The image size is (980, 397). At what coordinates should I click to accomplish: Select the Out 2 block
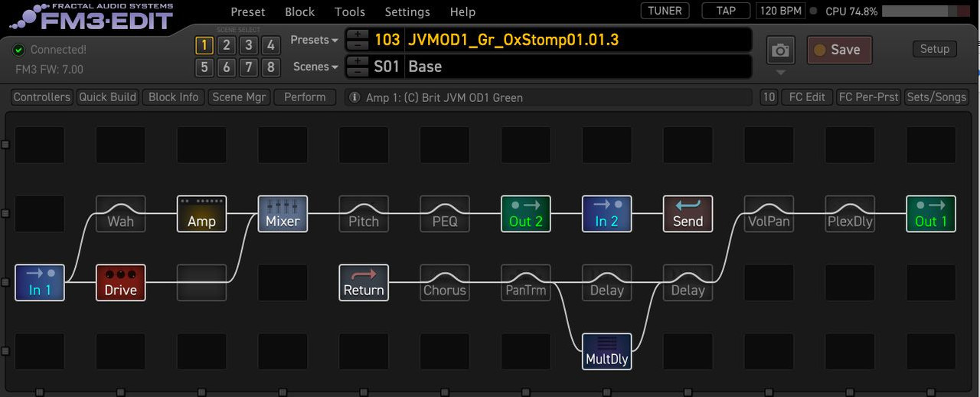tap(526, 214)
